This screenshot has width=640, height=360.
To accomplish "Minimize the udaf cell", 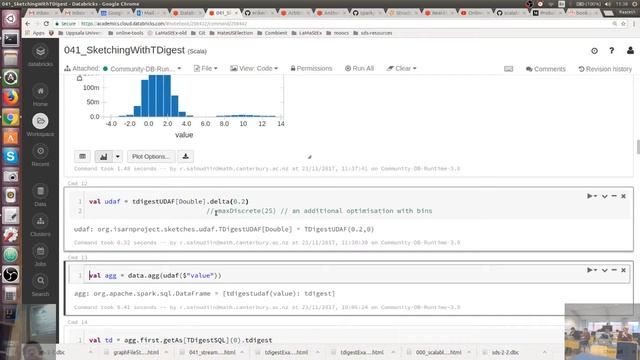I will 614,196.
